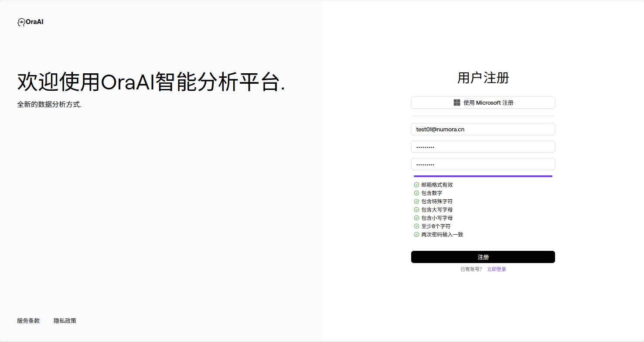Click the confirm password field
This screenshot has width=644, height=342.
(483, 164)
